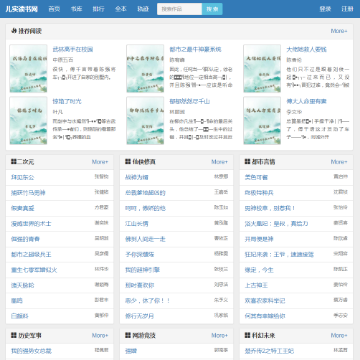Go to the 首页 nav item
The width and height of the screenshot is (360, 360).
(54, 9)
